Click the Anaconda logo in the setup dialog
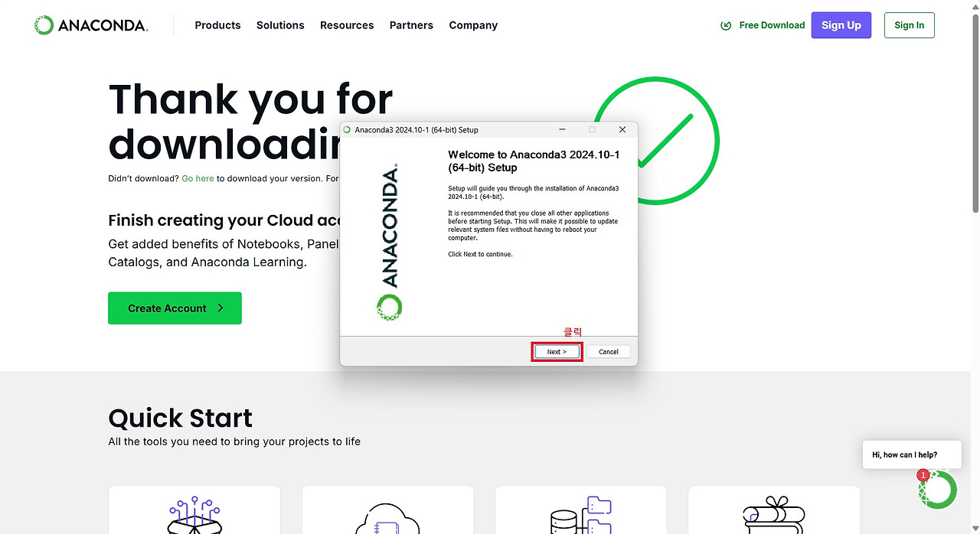 tap(389, 242)
